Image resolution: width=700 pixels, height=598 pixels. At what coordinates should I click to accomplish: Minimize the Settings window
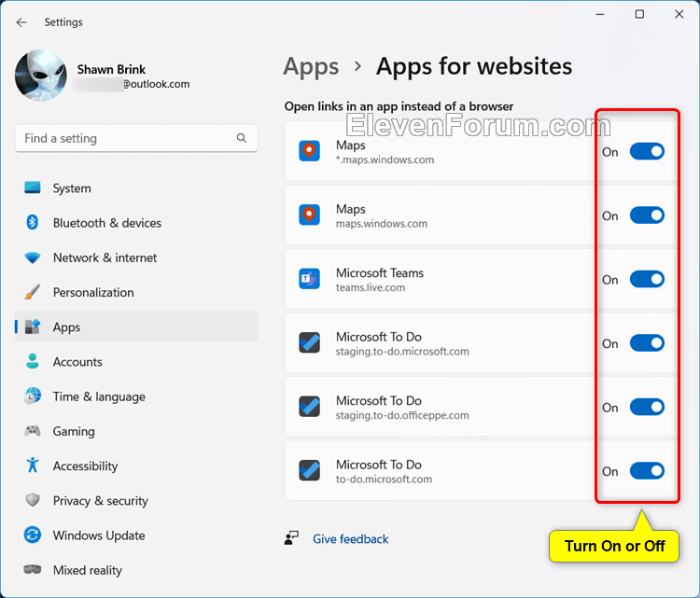[600, 14]
